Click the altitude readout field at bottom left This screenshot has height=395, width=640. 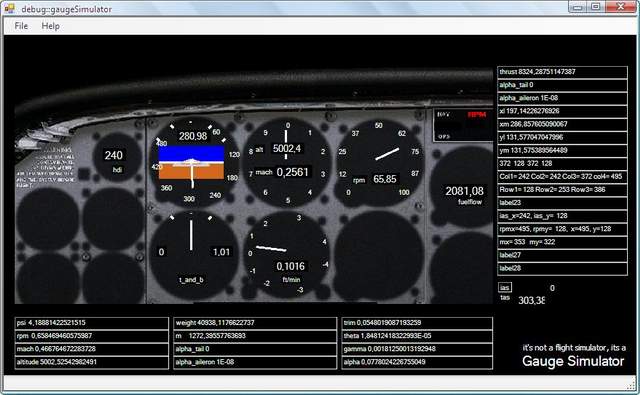pyautogui.click(x=91, y=362)
